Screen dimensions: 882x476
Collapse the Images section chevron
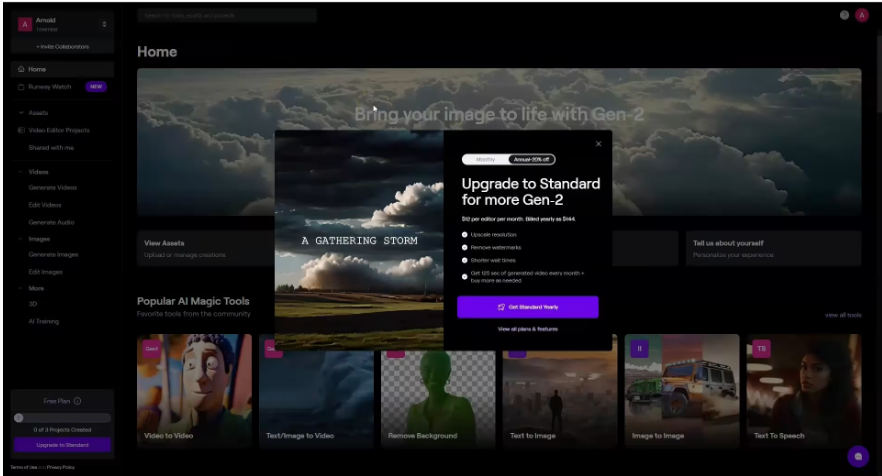coord(21,239)
